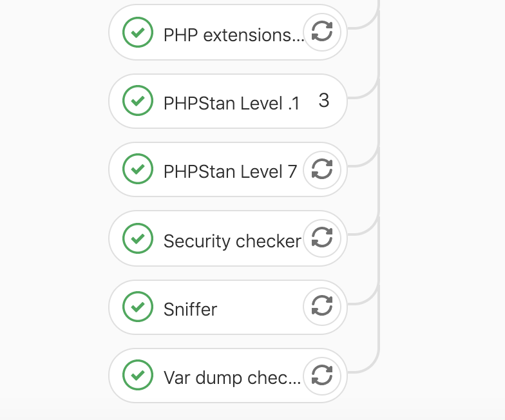Click the PHPStan Level .1 passed status icon
This screenshot has width=505, height=420.
138,100
